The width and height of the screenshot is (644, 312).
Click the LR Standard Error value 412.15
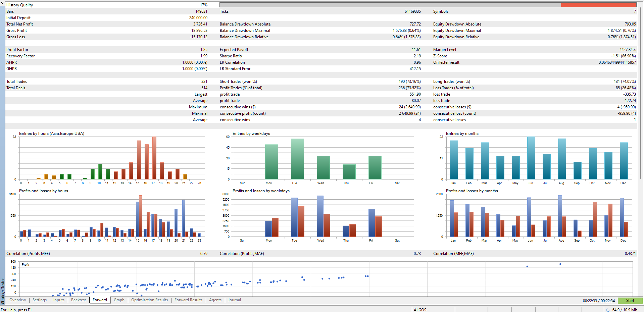pyautogui.click(x=415, y=69)
